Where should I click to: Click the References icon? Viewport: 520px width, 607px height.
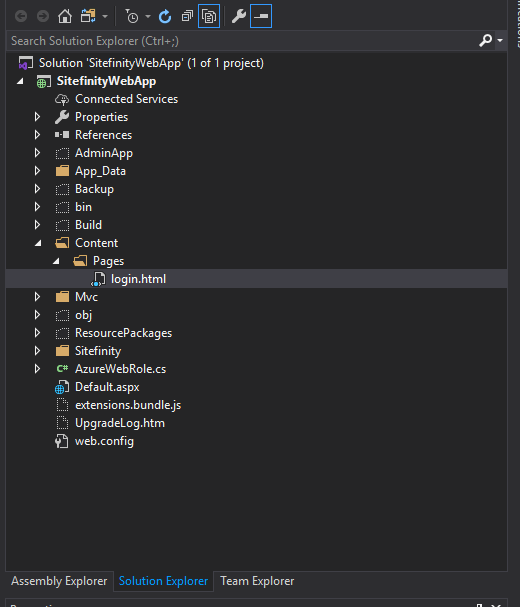point(62,135)
